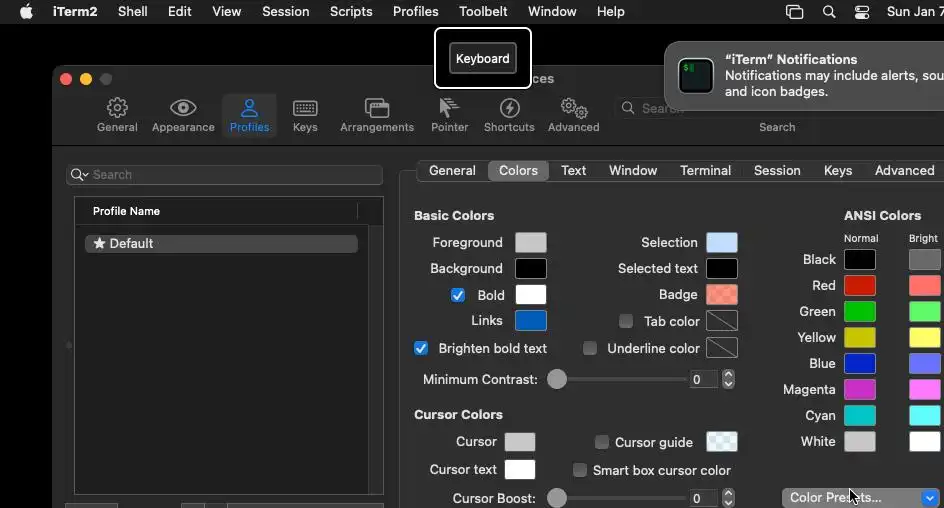944x508 pixels.
Task: Switch to the Advanced profile tab
Action: point(904,170)
